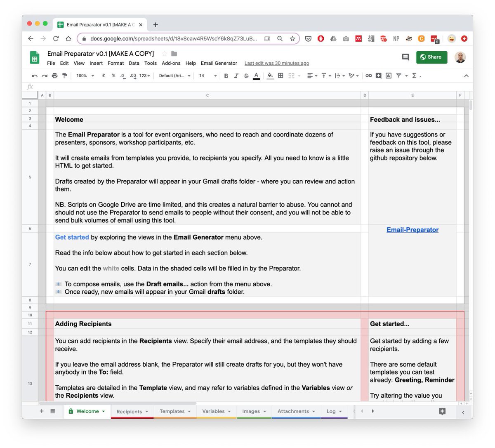Viewport: 495px width, 448px height.
Task: Open the Email-Preparator github link
Action: 412,230
